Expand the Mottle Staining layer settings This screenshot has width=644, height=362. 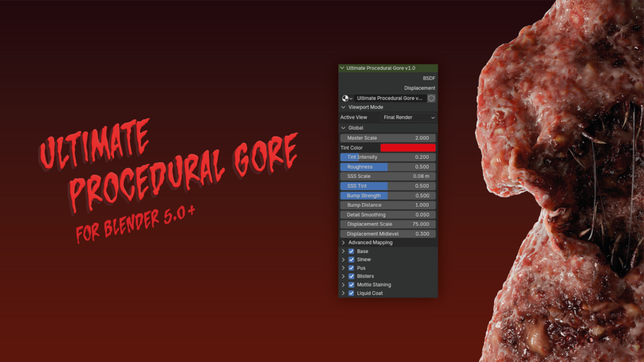pyautogui.click(x=343, y=285)
